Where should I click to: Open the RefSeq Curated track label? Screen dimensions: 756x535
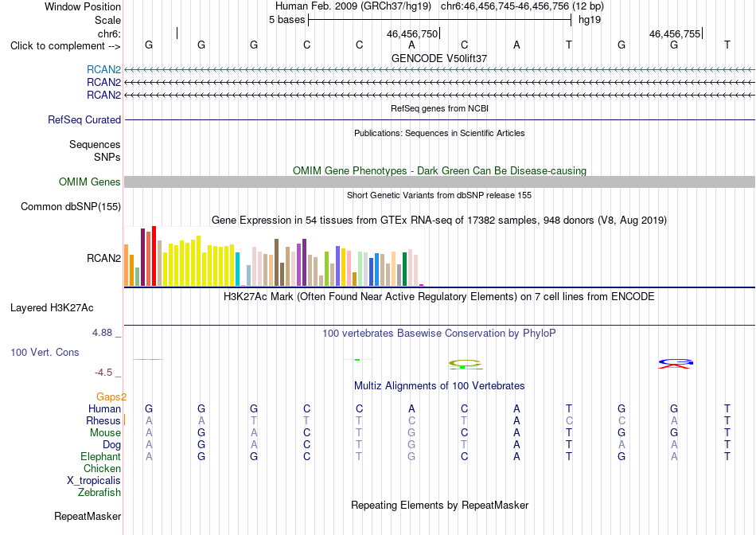tap(84, 119)
